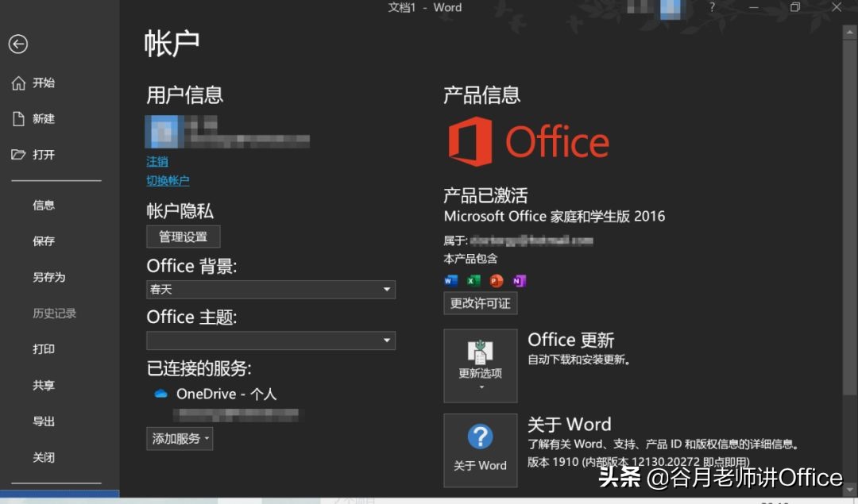The width and height of the screenshot is (858, 504).
Task: Click the 自动下载和安装更新 text
Action: pos(579,360)
